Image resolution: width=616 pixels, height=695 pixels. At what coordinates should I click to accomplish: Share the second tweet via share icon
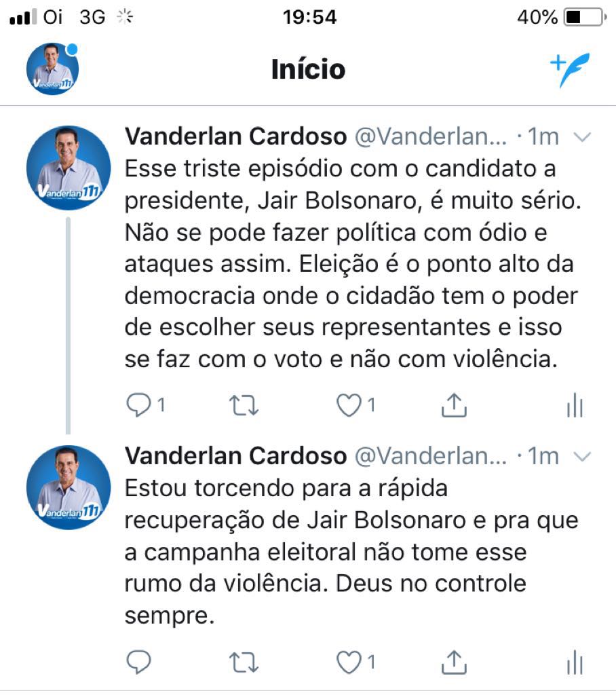(x=454, y=662)
